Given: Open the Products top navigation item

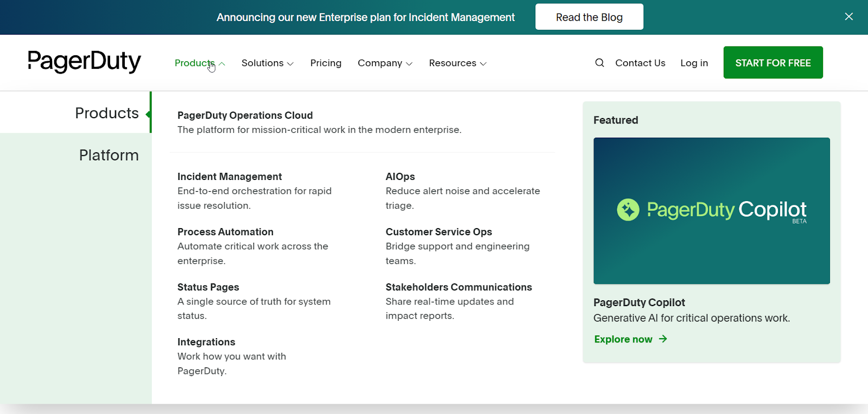Looking at the screenshot, I should tap(195, 63).
